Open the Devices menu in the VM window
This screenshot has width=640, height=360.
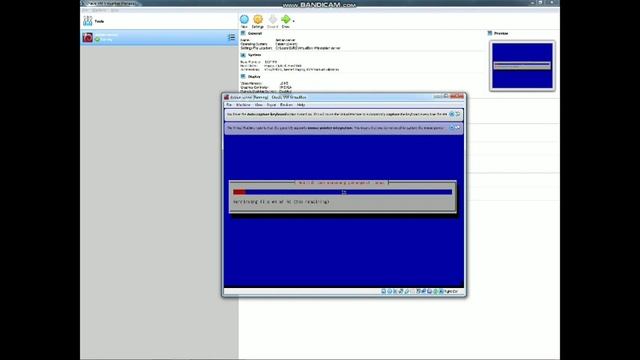[286, 105]
